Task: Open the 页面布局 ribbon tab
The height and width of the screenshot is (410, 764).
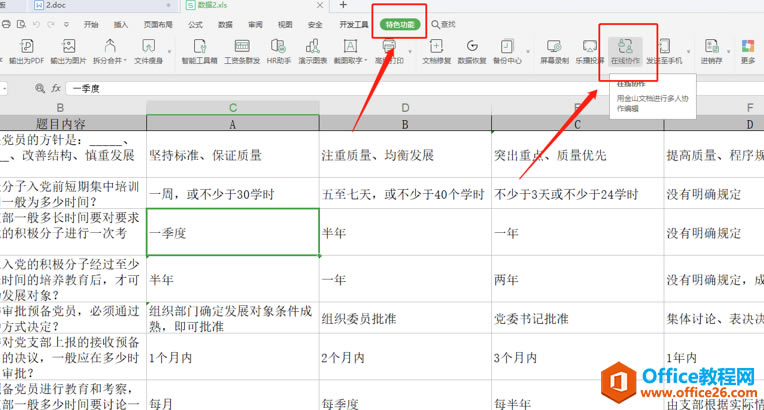Action: click(158, 24)
